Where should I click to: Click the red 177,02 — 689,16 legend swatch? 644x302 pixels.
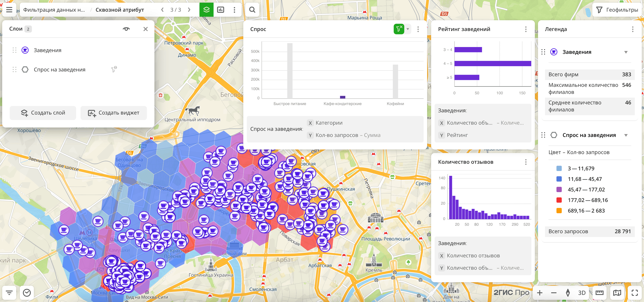pos(559,200)
